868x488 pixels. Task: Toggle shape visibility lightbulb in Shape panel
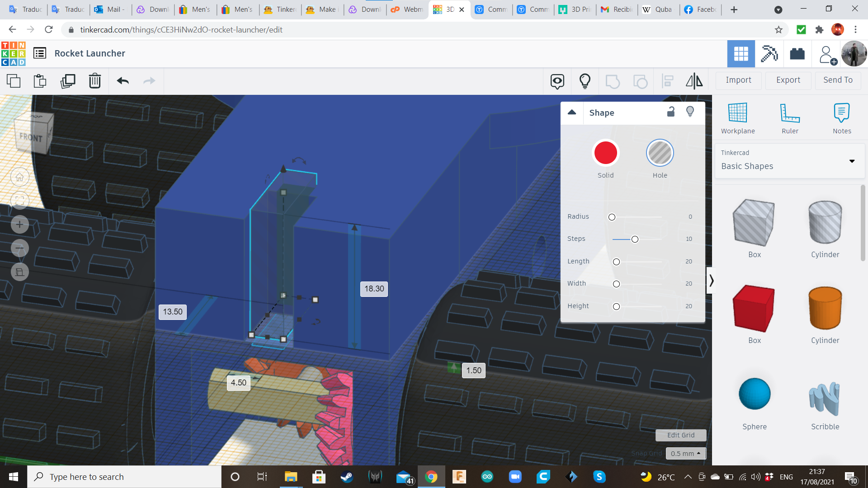(x=690, y=112)
